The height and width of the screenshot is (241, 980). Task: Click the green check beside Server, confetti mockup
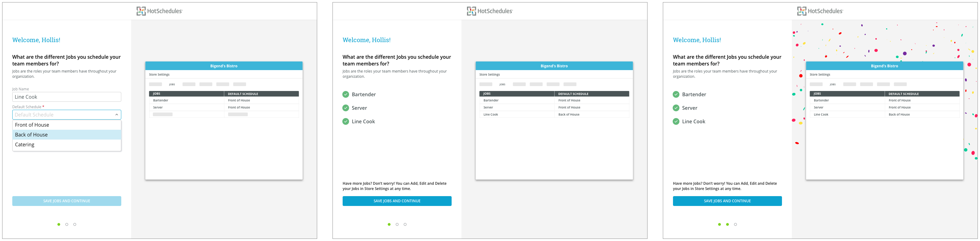[x=676, y=108]
